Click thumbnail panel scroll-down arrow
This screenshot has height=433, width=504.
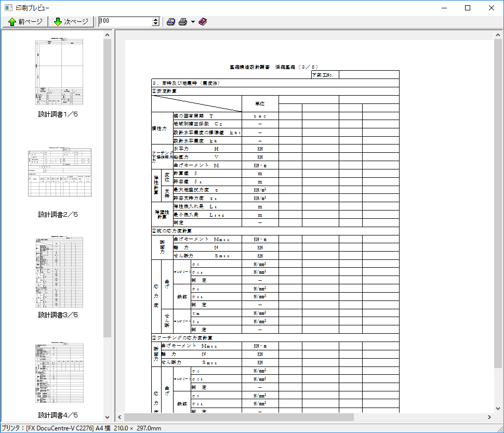click(x=108, y=417)
